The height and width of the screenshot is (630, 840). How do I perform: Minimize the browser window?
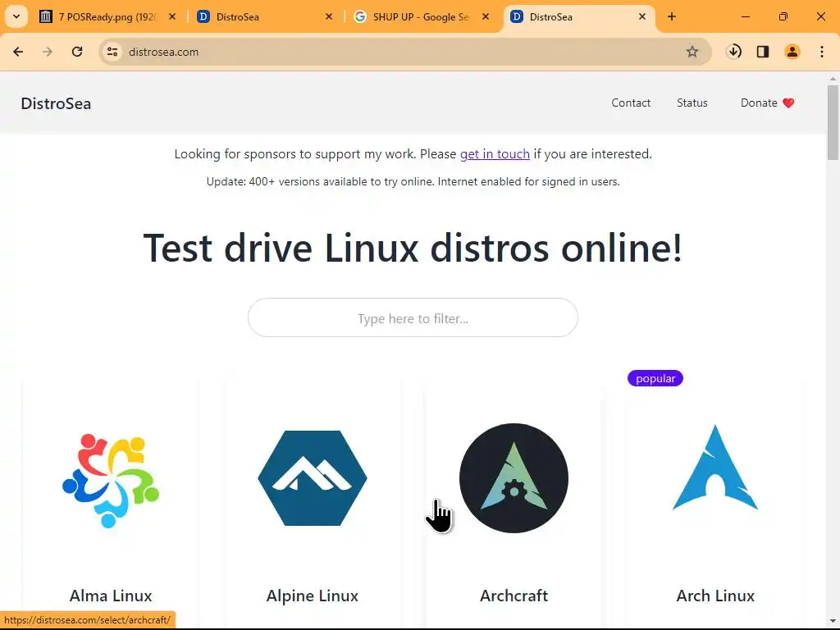pos(745,16)
